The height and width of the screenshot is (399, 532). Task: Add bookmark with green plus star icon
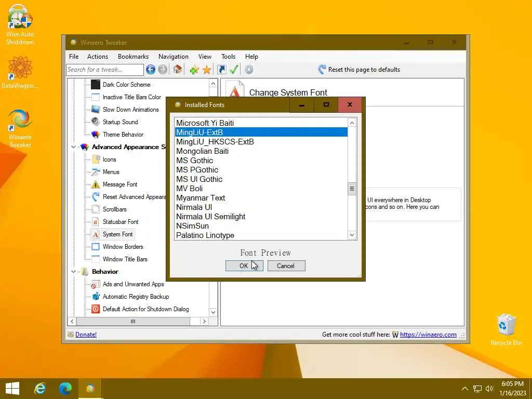click(x=194, y=70)
